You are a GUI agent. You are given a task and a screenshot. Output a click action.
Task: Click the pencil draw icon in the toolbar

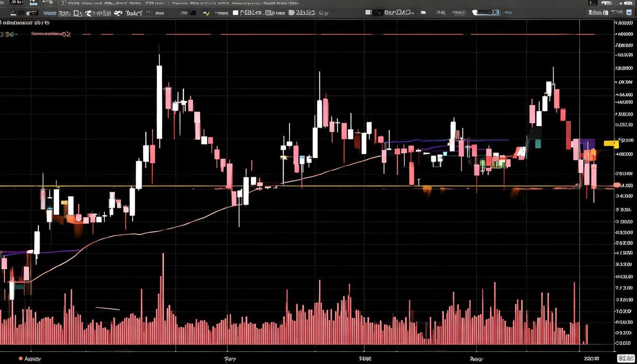(207, 13)
